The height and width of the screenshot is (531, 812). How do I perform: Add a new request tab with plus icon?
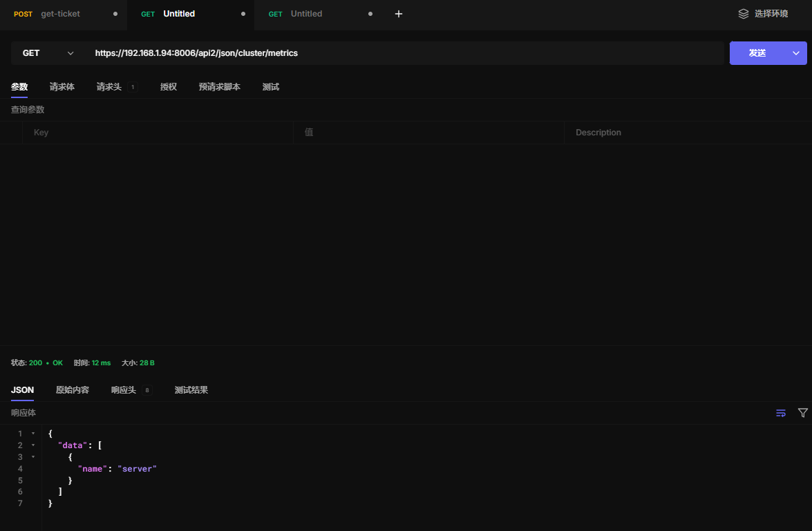pyautogui.click(x=398, y=14)
